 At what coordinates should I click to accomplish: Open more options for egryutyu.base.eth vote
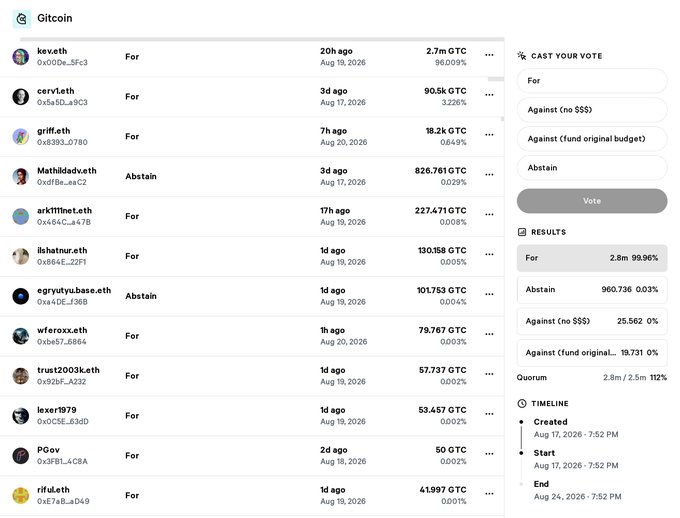coord(490,295)
